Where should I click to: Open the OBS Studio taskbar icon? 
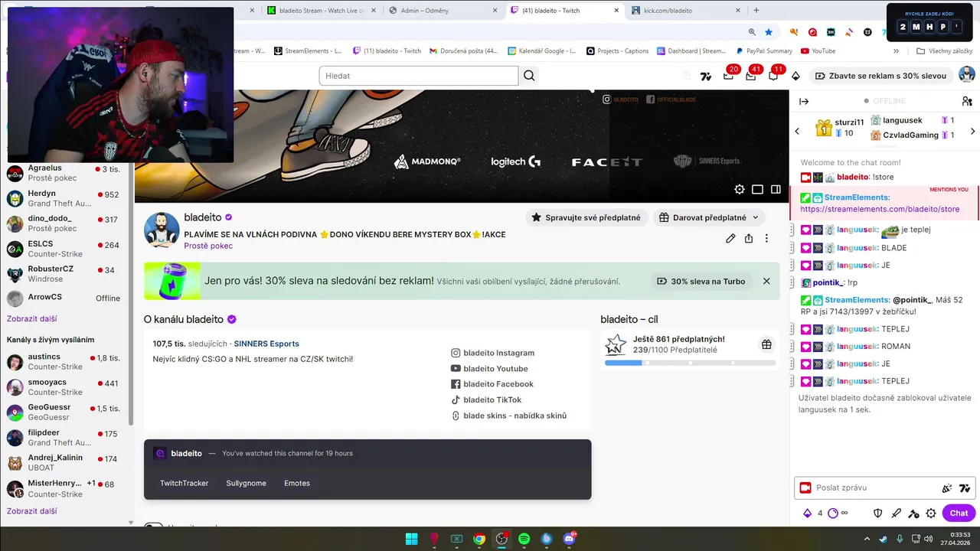pyautogui.click(x=501, y=539)
